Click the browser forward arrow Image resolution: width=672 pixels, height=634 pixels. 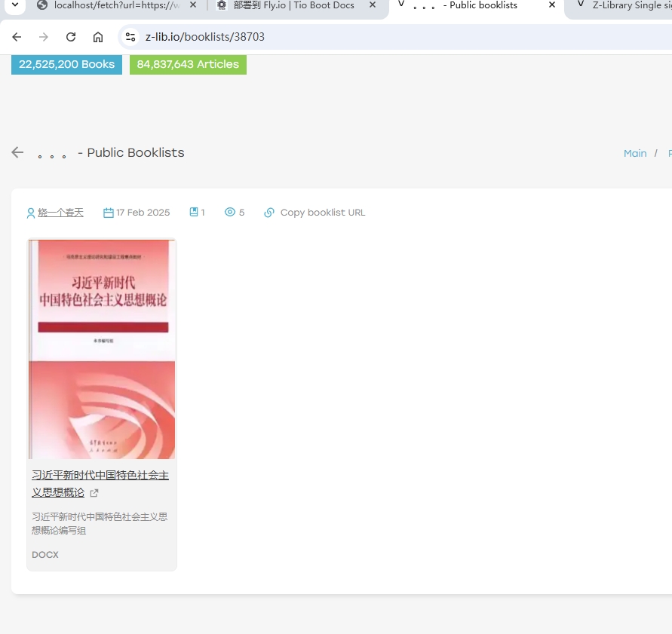[x=44, y=37]
